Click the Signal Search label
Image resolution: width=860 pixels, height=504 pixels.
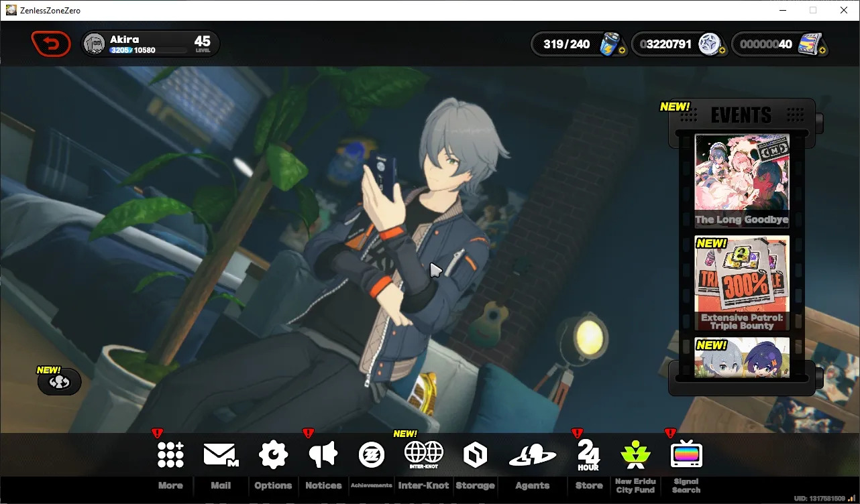tap(686, 486)
